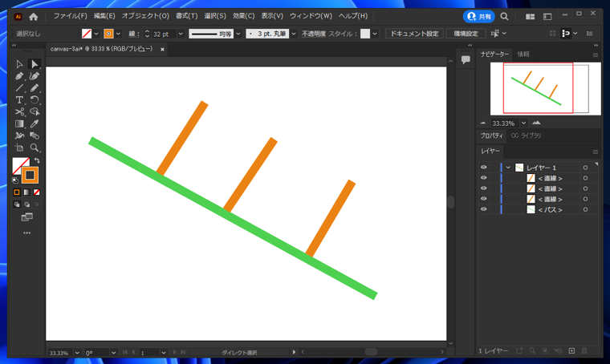Enable Draw Behind mode
Viewport: 610px width, 364px height.
(26, 204)
